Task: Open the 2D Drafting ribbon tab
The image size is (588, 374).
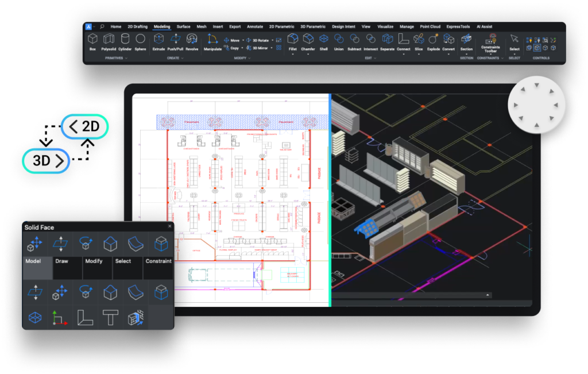Action: [137, 26]
